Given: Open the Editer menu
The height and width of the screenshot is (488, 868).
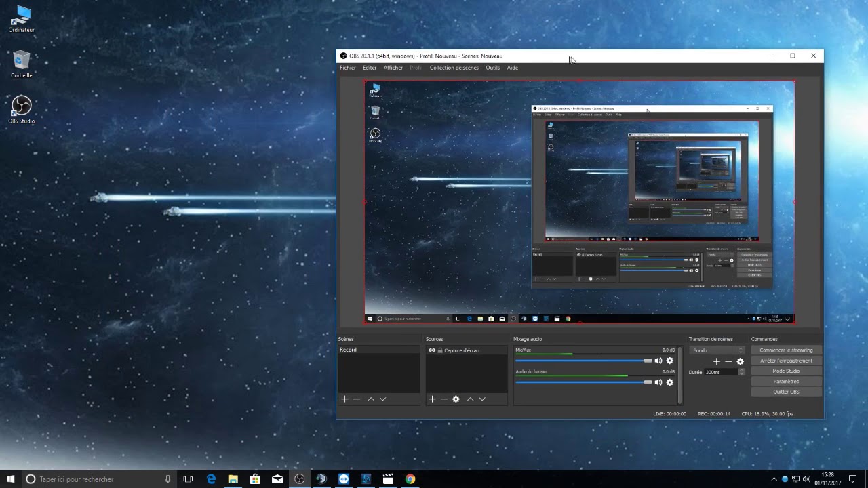Looking at the screenshot, I should point(370,68).
